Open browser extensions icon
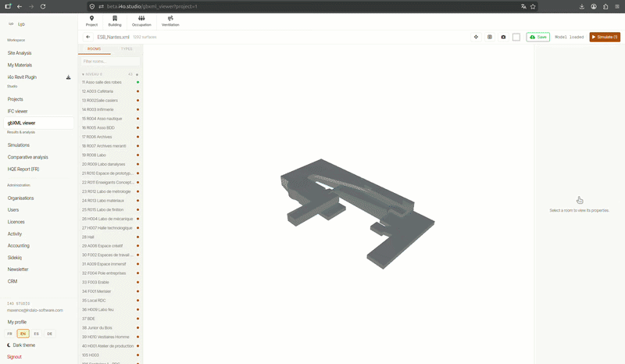625x364 pixels. tap(605, 6)
